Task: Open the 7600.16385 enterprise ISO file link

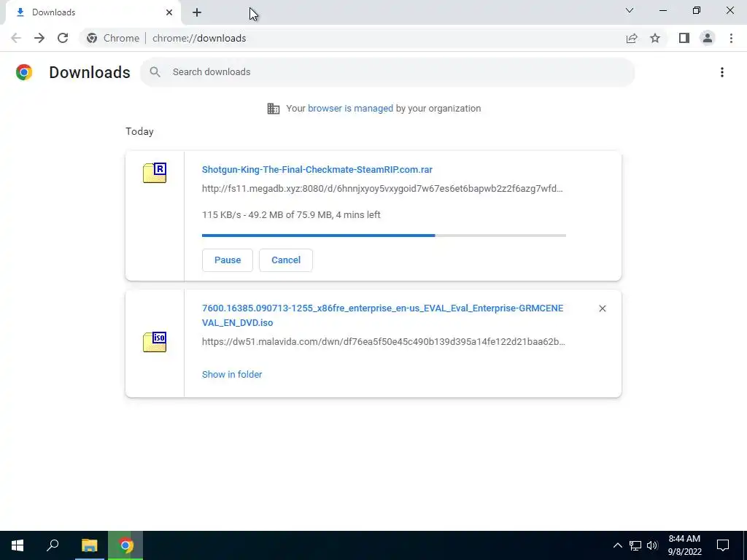Action: point(382,315)
